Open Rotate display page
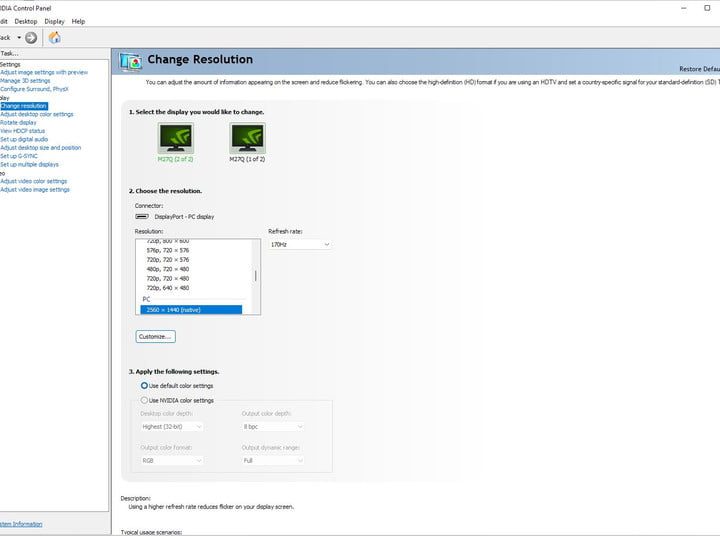Viewport: 720px width, 536px height. point(18,123)
